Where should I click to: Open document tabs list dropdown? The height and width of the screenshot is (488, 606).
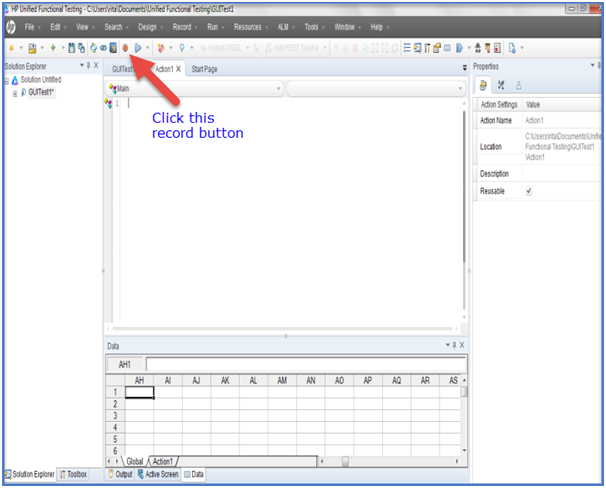pyautogui.click(x=465, y=68)
